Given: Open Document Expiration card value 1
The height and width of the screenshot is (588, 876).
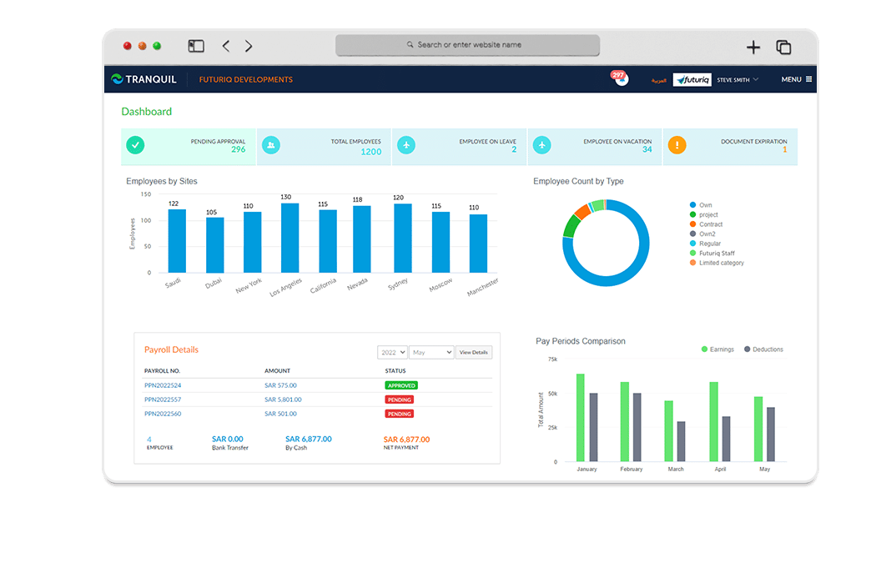Looking at the screenshot, I should [785, 149].
